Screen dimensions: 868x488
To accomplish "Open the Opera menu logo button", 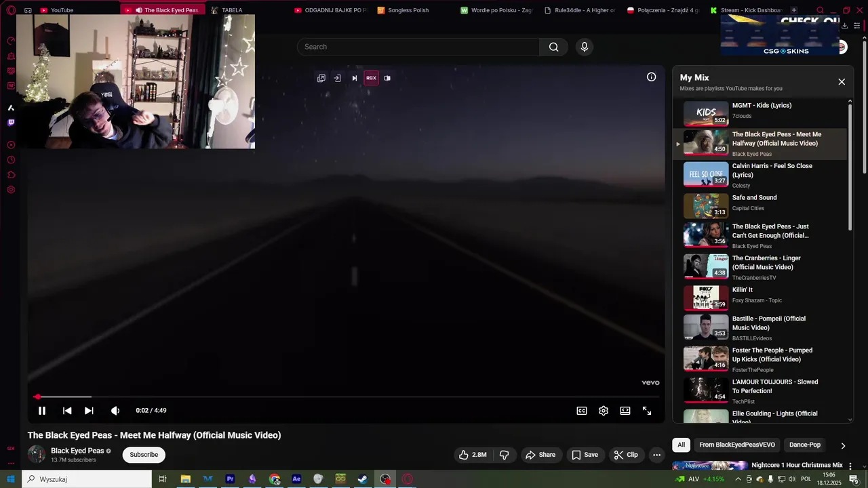I will point(11,10).
